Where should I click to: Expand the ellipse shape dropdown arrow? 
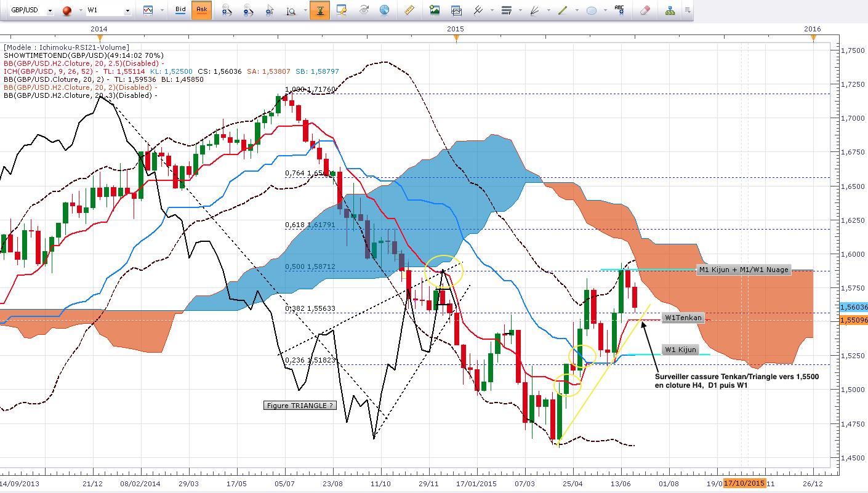pos(605,10)
